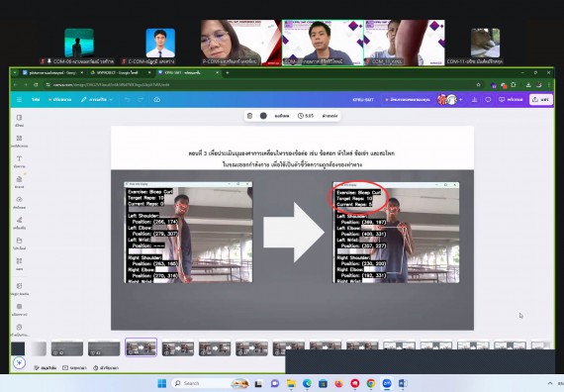Bookmark this page with the star icon
The width and height of the screenshot is (564, 392).
pyautogui.click(x=478, y=84)
